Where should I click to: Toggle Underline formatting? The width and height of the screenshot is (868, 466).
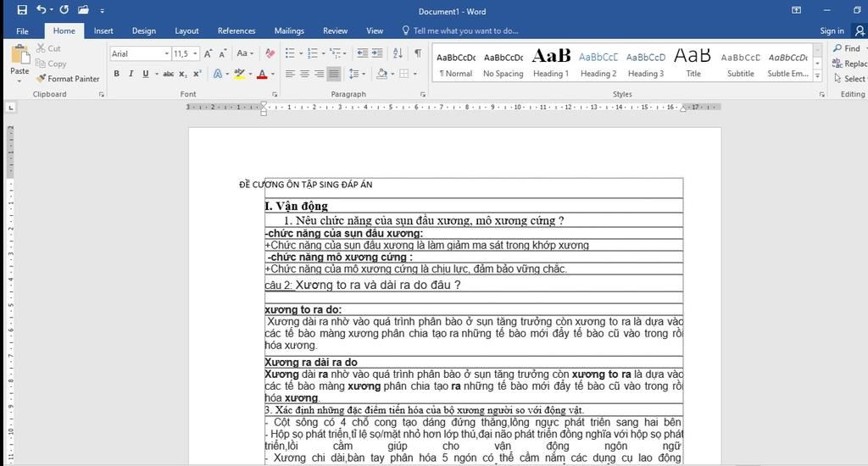(x=146, y=74)
